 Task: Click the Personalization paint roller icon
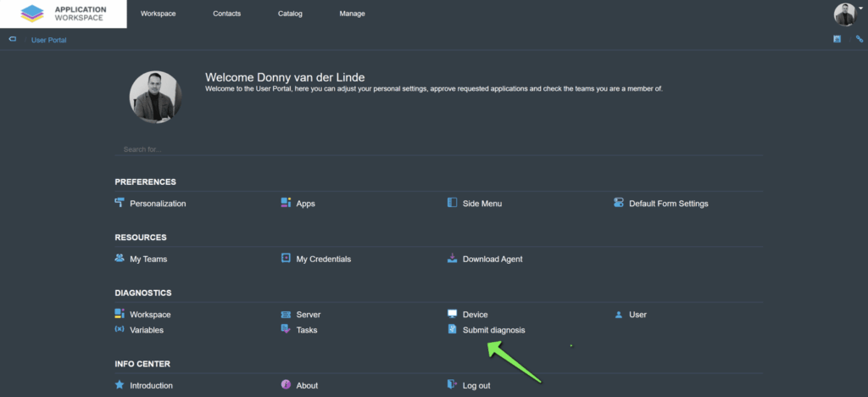click(x=120, y=203)
